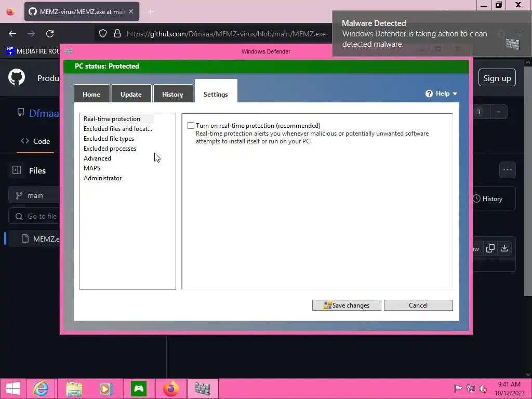Select the Settings tab
532x399 pixels.
pos(216,91)
